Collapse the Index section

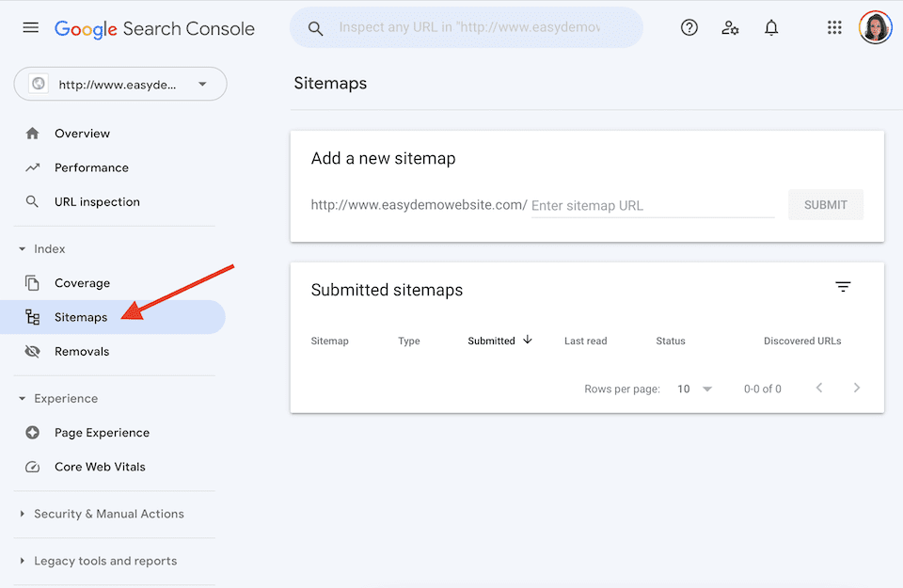pyautogui.click(x=23, y=248)
